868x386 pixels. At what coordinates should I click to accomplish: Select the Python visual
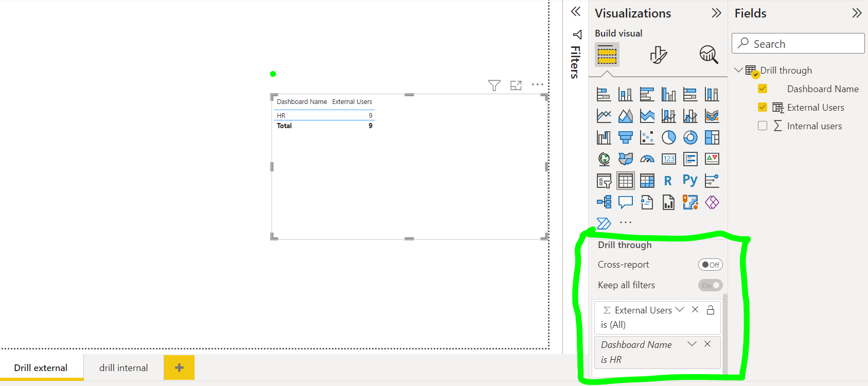[x=690, y=181]
